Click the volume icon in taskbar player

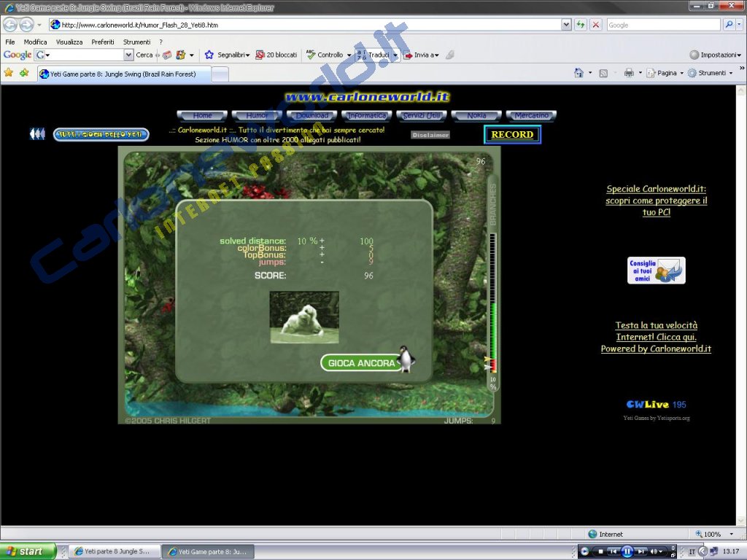tap(654, 551)
